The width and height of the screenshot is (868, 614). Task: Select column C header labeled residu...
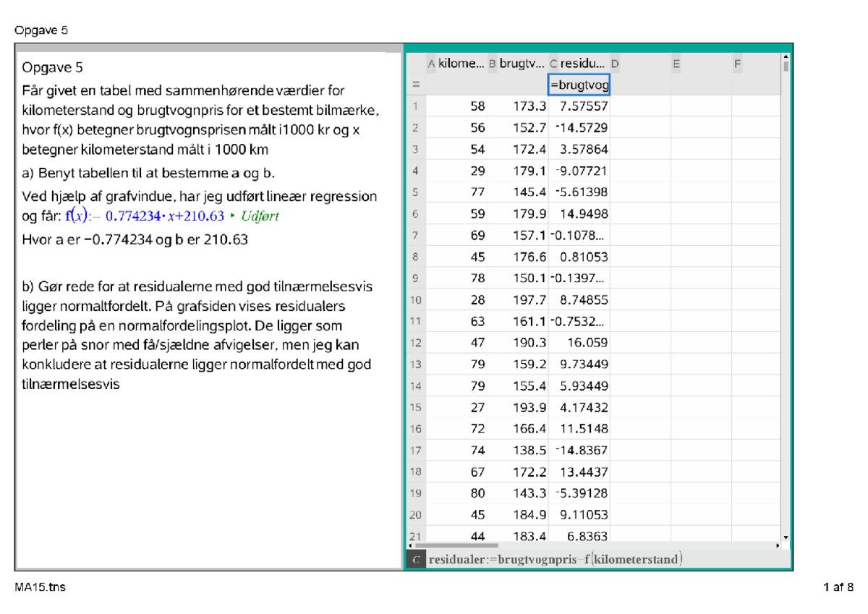pos(579,63)
